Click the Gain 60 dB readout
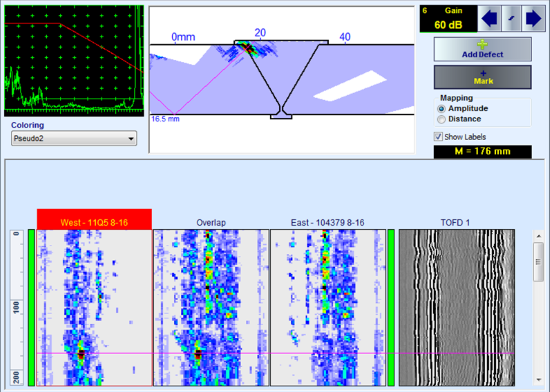The width and height of the screenshot is (550, 392). pos(448,19)
